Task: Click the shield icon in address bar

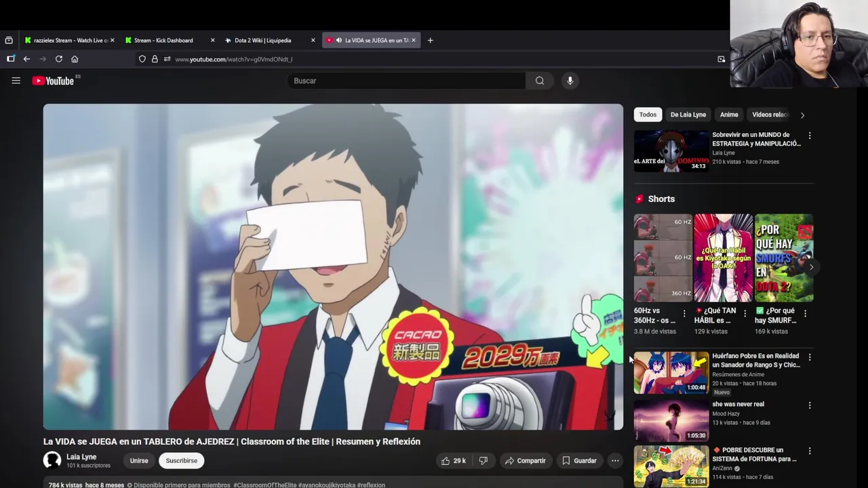Action: [142, 59]
